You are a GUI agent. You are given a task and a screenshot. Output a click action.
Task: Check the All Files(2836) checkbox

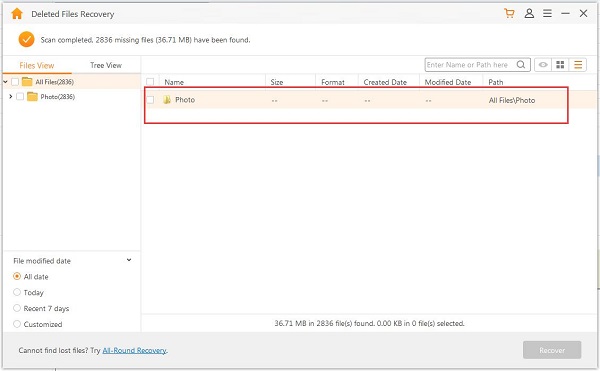point(15,81)
